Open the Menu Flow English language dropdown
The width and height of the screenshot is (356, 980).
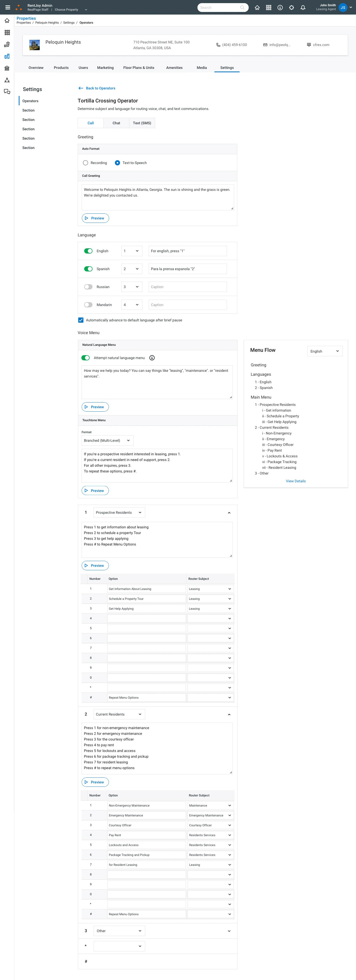325,351
